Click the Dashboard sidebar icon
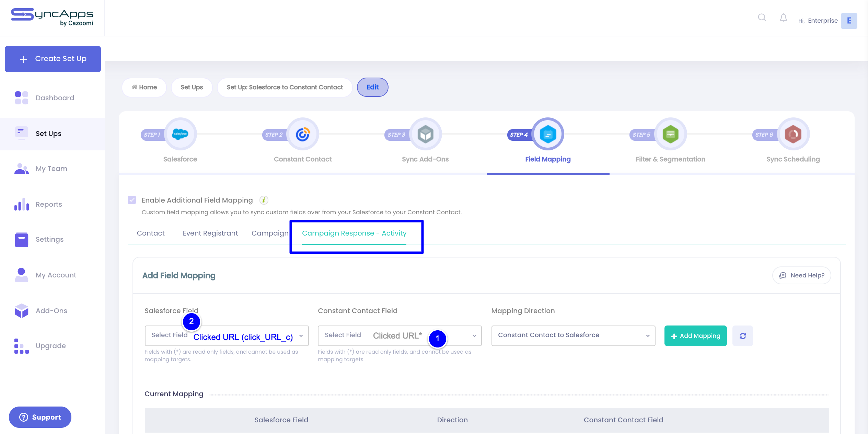 point(21,98)
